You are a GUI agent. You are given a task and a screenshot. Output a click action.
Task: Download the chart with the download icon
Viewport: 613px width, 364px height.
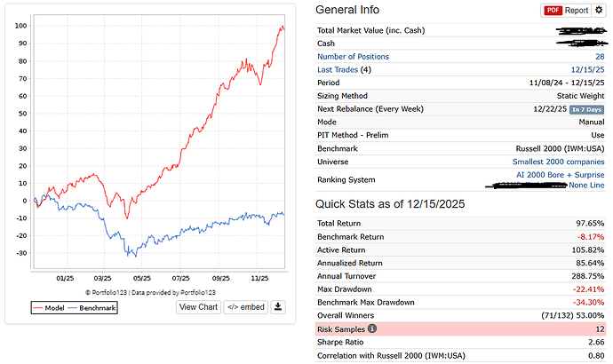pos(278,307)
